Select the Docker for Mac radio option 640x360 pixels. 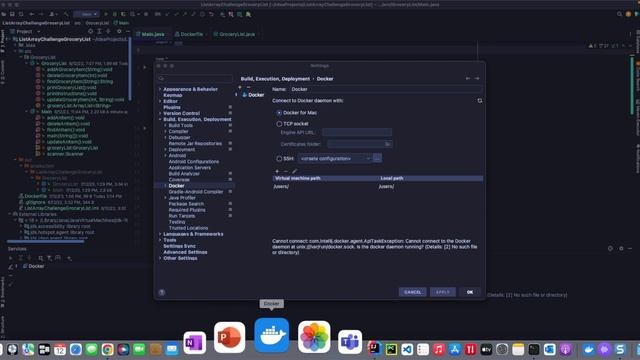pos(279,113)
